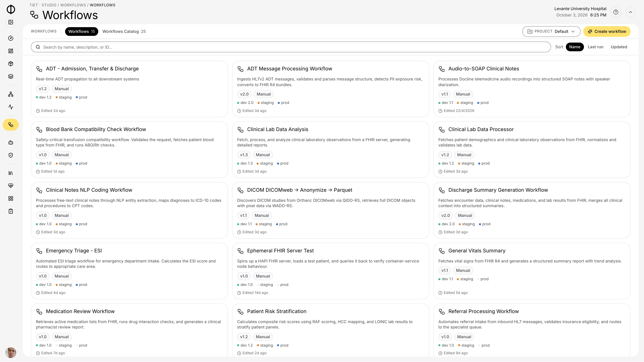Click dev 1.0 status on Medication Review Workflow
Screen dimensions: 644x362
pos(44,346)
